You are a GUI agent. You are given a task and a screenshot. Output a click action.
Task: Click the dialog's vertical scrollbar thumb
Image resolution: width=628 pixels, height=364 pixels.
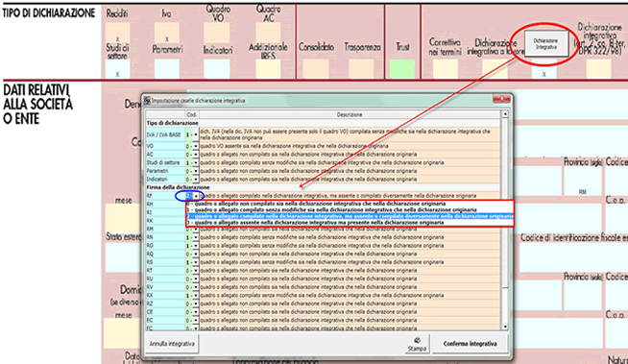tap(505, 203)
